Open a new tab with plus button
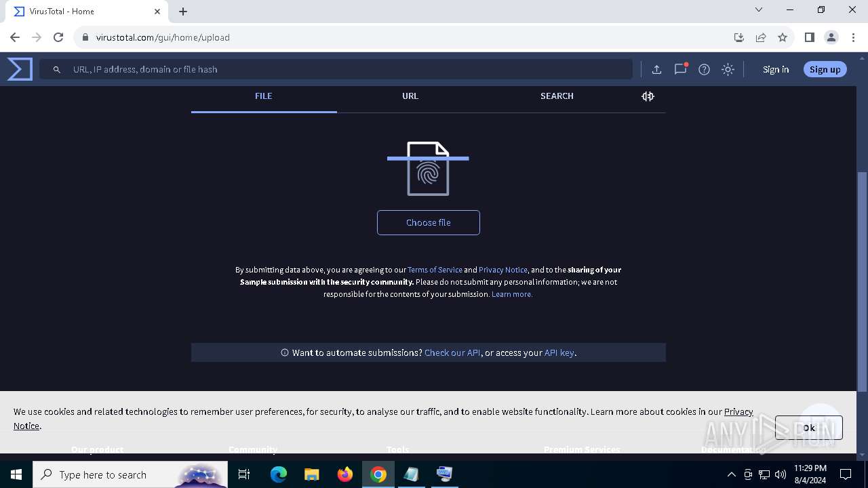 click(183, 12)
